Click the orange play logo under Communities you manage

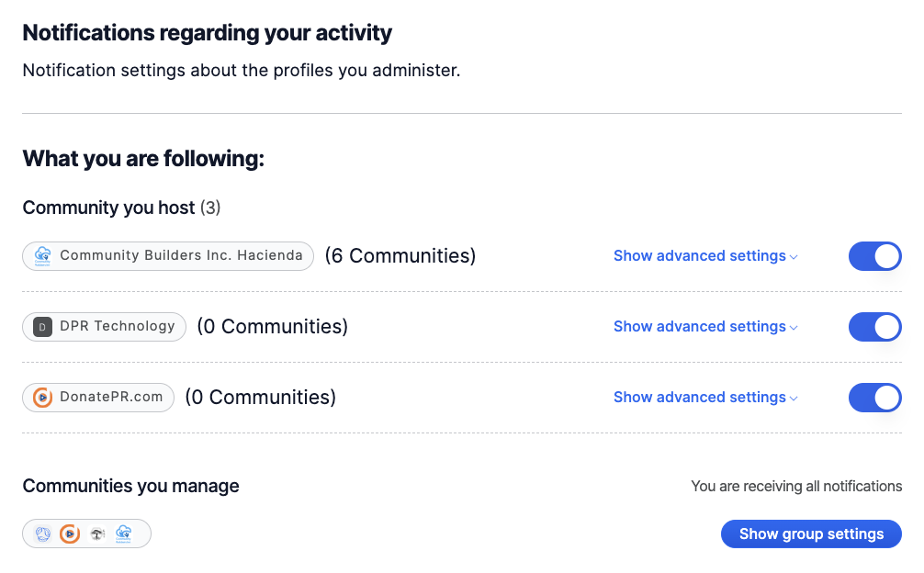point(69,534)
